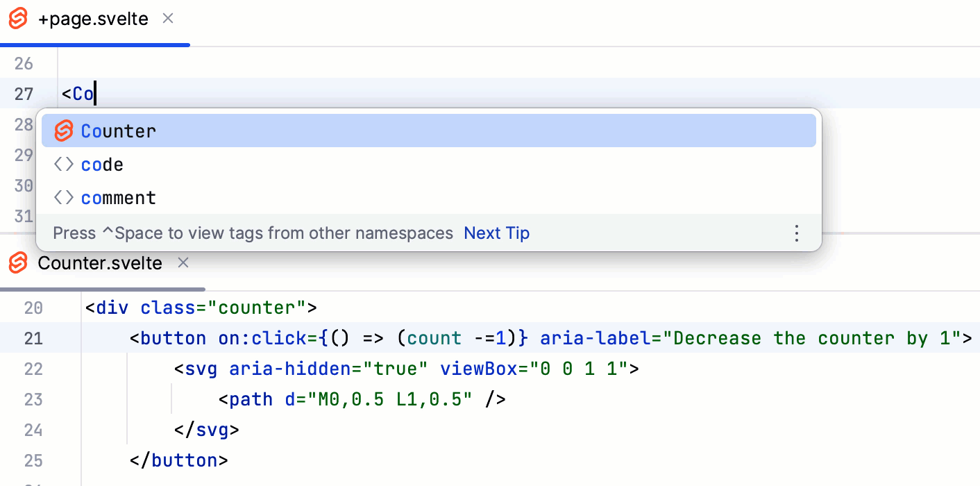The image size is (980, 486).
Task: Click the Svelte icon on Counter.svelte tab
Action: pos(18,263)
